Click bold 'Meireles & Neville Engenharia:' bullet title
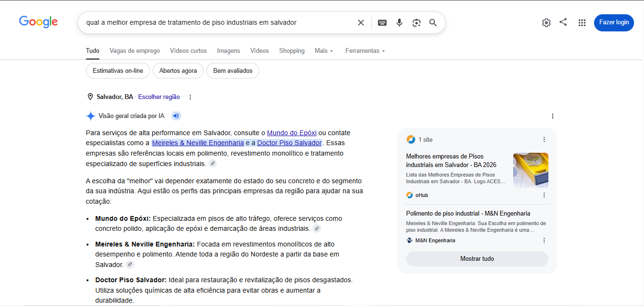Image resolution: width=644 pixels, height=306 pixels. pos(145,244)
